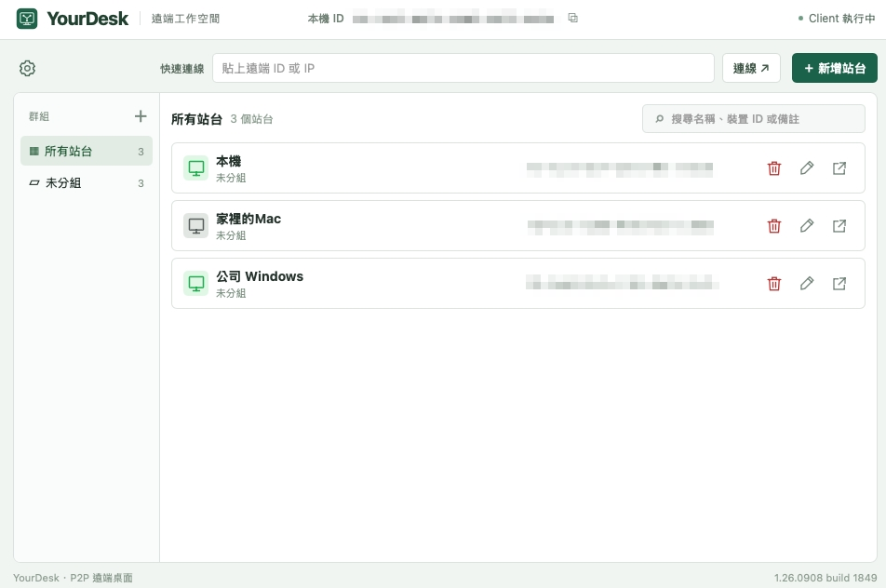Focus the station search field
886x588 pixels.
753,118
